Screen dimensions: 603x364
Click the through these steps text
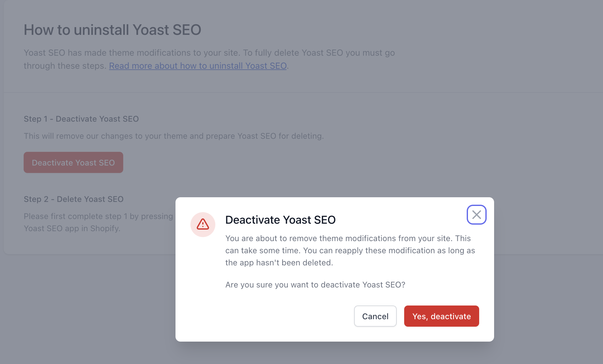pos(65,66)
